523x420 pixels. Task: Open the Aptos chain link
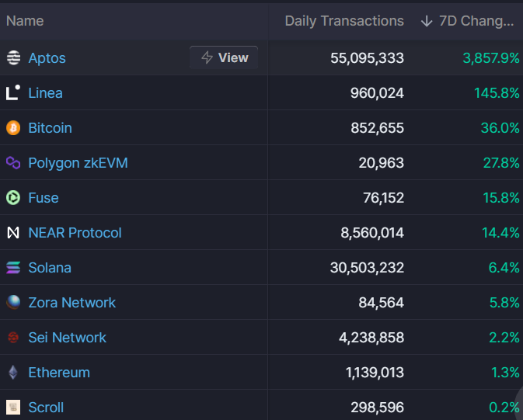point(47,58)
